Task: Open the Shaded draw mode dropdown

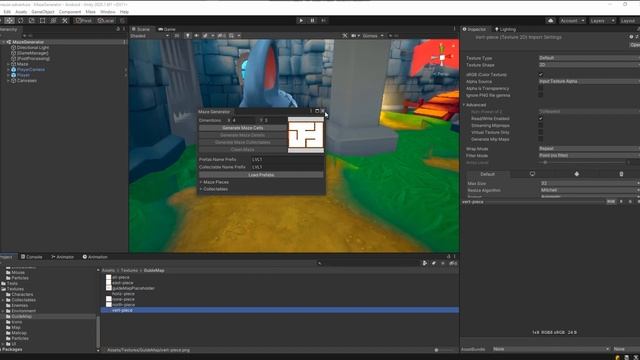Action: [x=149, y=36]
